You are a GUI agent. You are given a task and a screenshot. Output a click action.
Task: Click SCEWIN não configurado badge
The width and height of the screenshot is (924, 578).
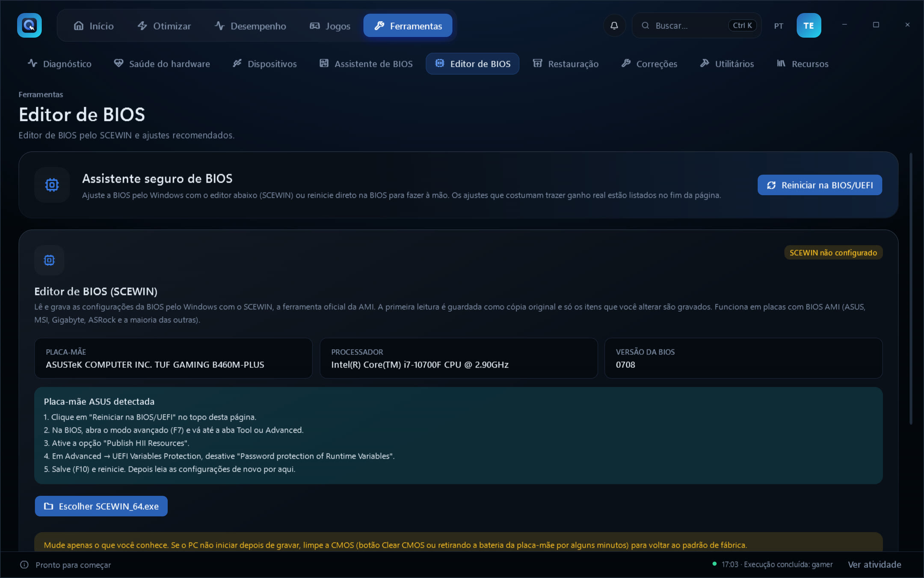click(833, 253)
